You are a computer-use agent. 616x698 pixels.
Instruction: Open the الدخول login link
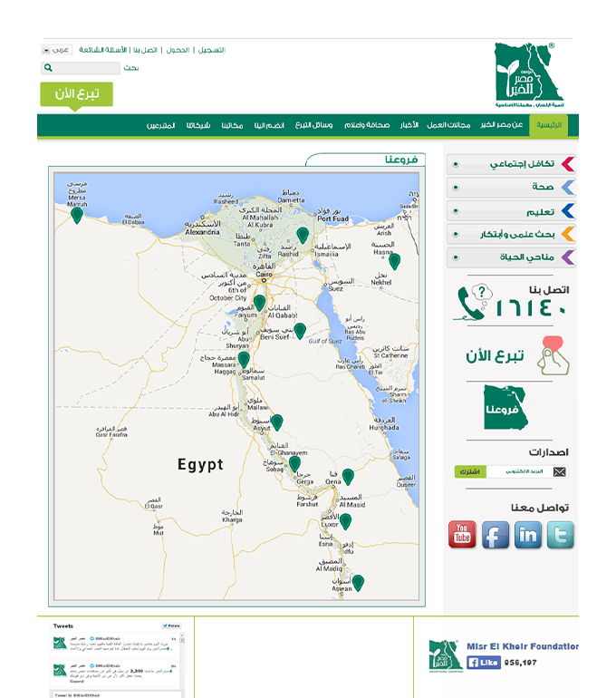178,50
